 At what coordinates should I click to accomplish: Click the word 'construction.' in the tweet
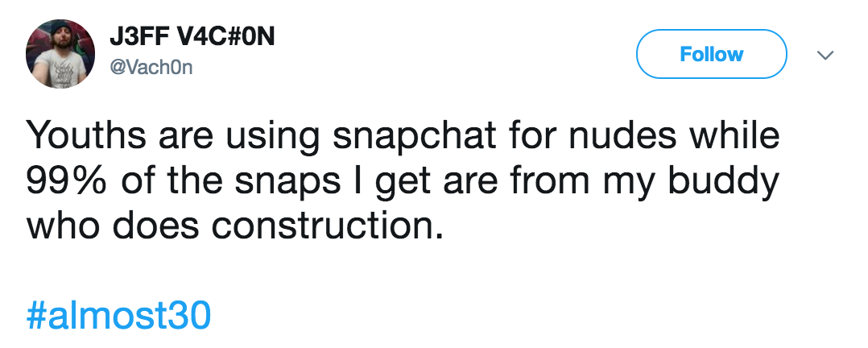[x=328, y=227]
